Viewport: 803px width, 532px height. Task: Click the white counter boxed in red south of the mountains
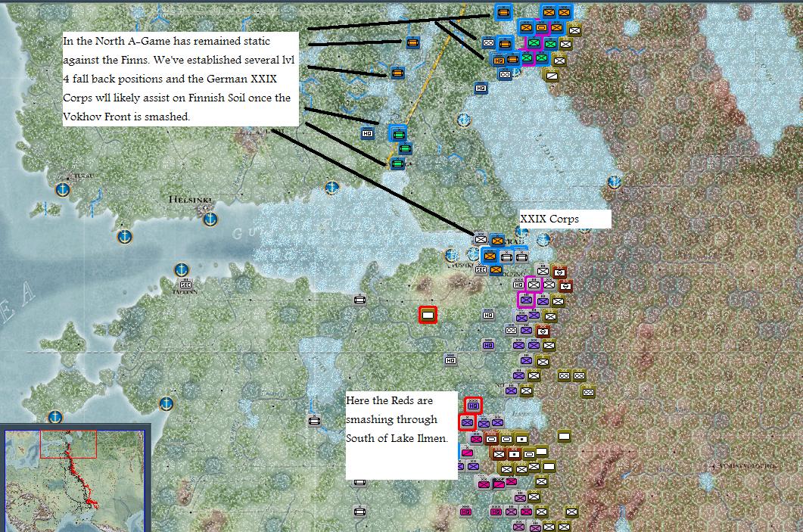tap(428, 315)
